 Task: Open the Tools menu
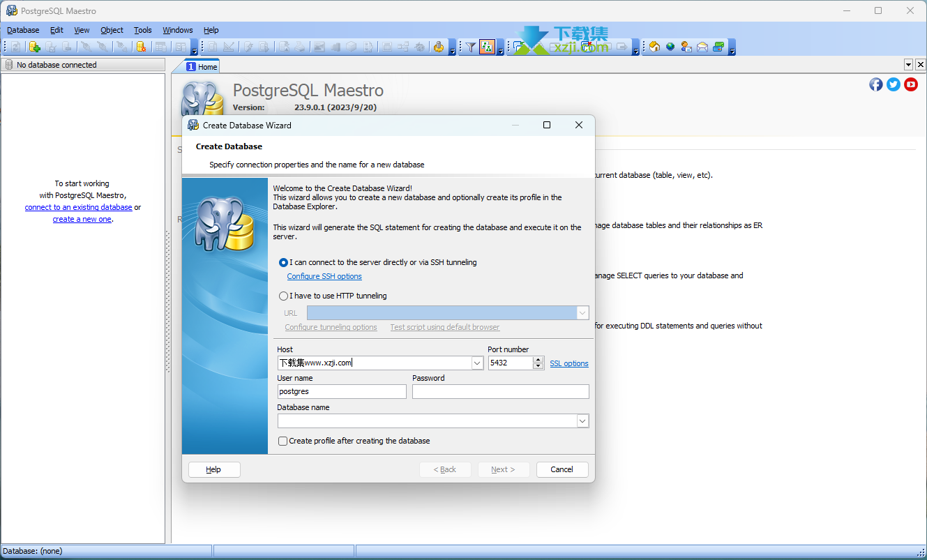point(143,30)
